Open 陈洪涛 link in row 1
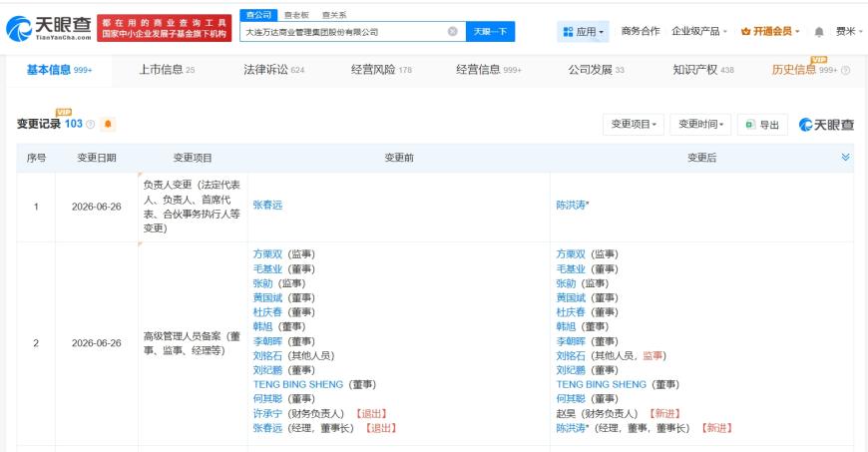868x452 pixels. point(573,205)
